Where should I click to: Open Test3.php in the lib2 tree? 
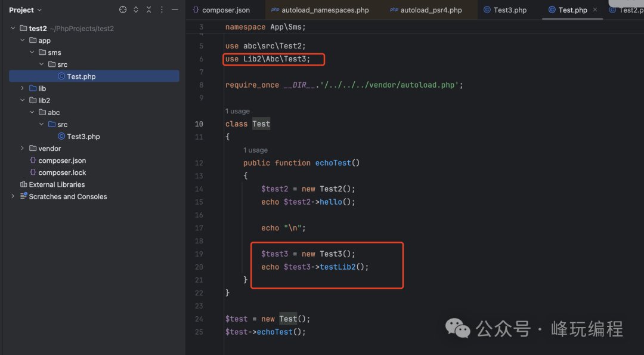(x=83, y=137)
